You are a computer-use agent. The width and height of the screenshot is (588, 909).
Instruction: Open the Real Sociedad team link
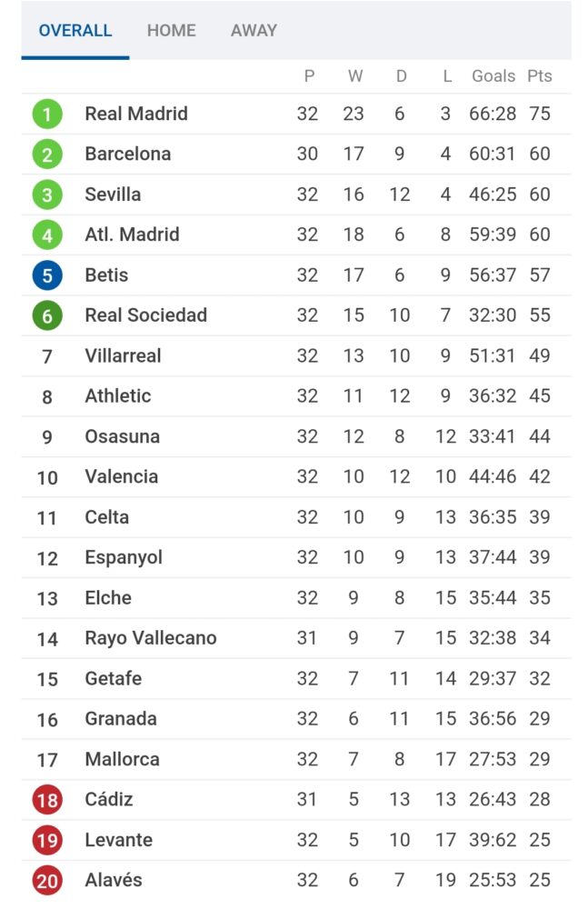(x=145, y=315)
